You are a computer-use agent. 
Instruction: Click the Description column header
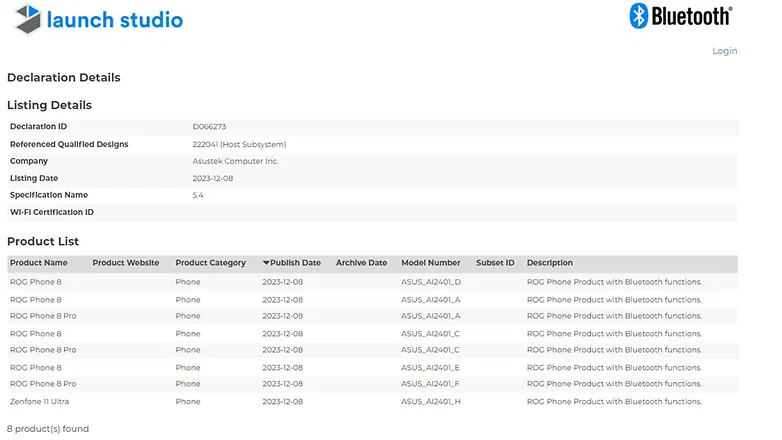(549, 263)
